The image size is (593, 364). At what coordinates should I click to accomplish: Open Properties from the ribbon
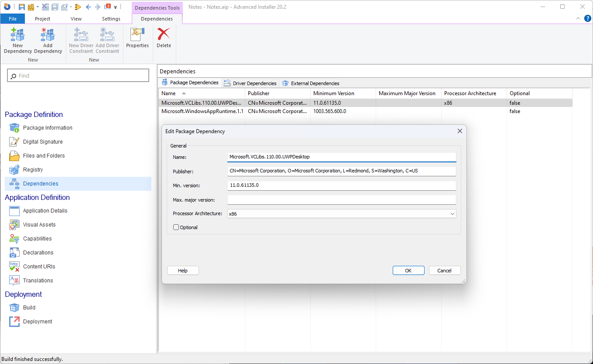click(137, 38)
